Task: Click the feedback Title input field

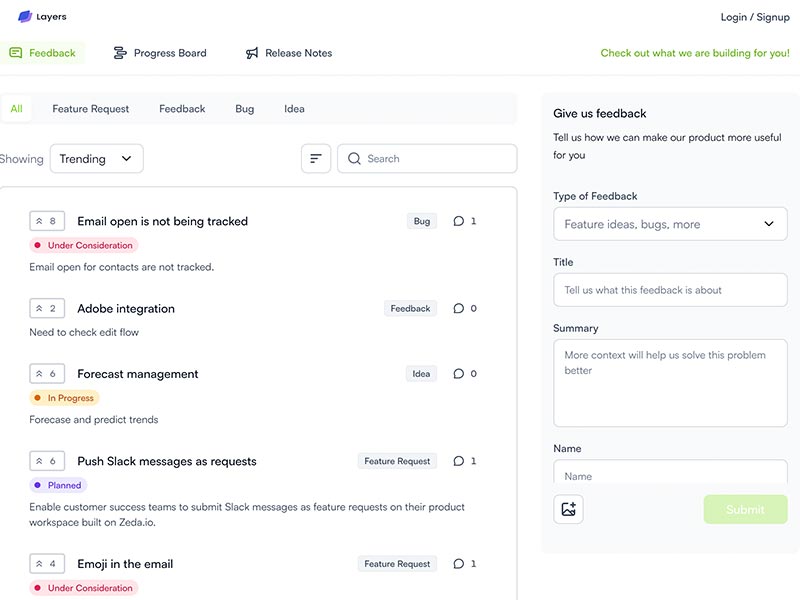Action: click(670, 290)
